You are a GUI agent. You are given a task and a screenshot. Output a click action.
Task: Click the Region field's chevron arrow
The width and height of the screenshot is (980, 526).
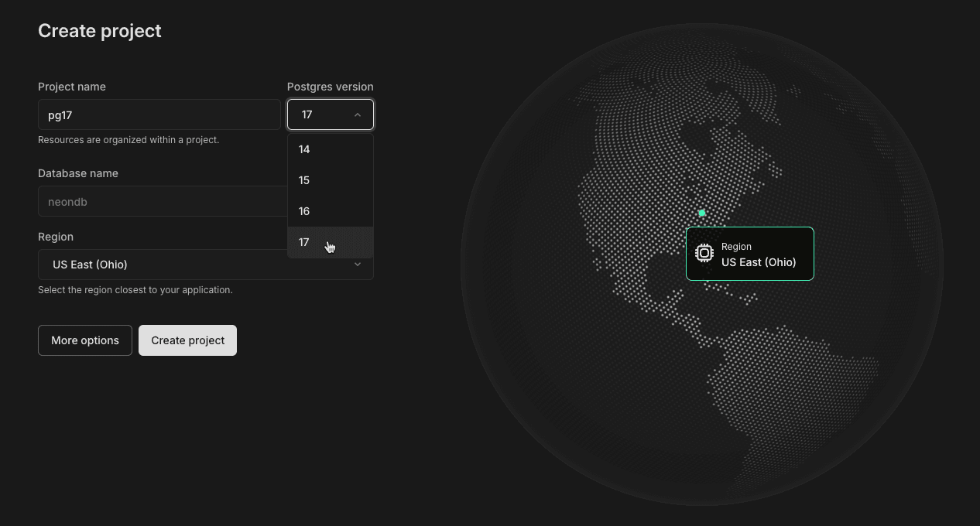(x=357, y=265)
